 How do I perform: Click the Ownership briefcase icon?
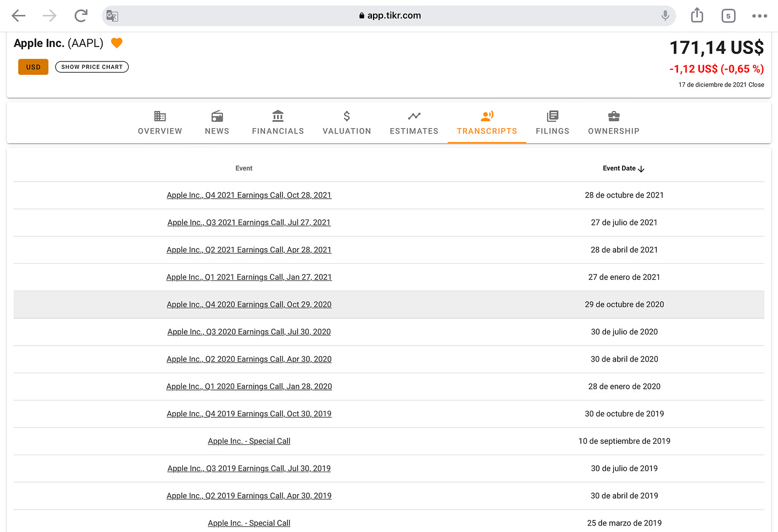coord(614,116)
